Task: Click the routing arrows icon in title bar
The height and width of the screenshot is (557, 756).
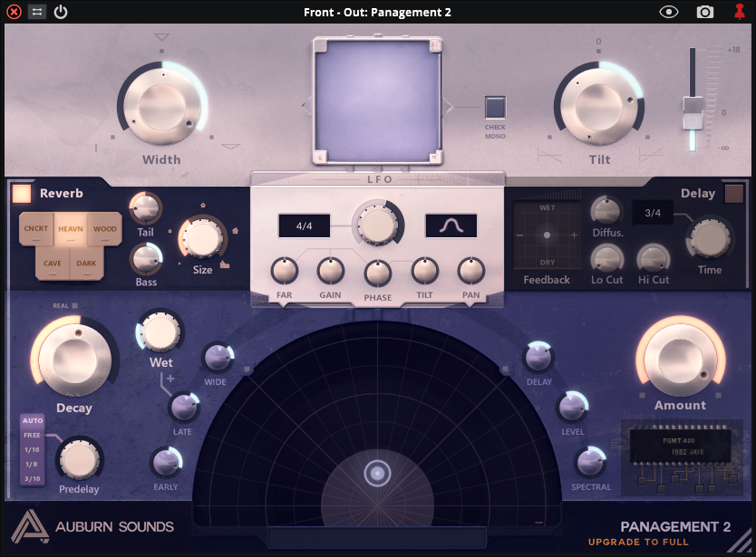Action: [37, 12]
